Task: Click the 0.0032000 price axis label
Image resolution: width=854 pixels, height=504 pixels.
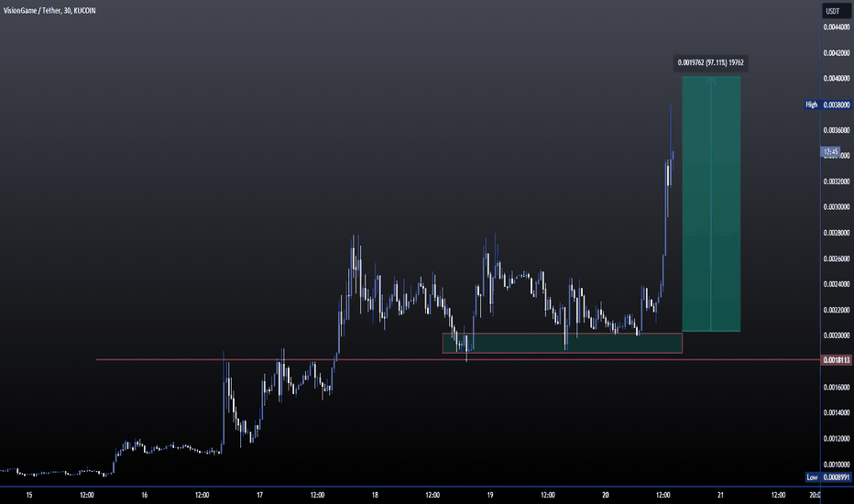Action: [836, 181]
